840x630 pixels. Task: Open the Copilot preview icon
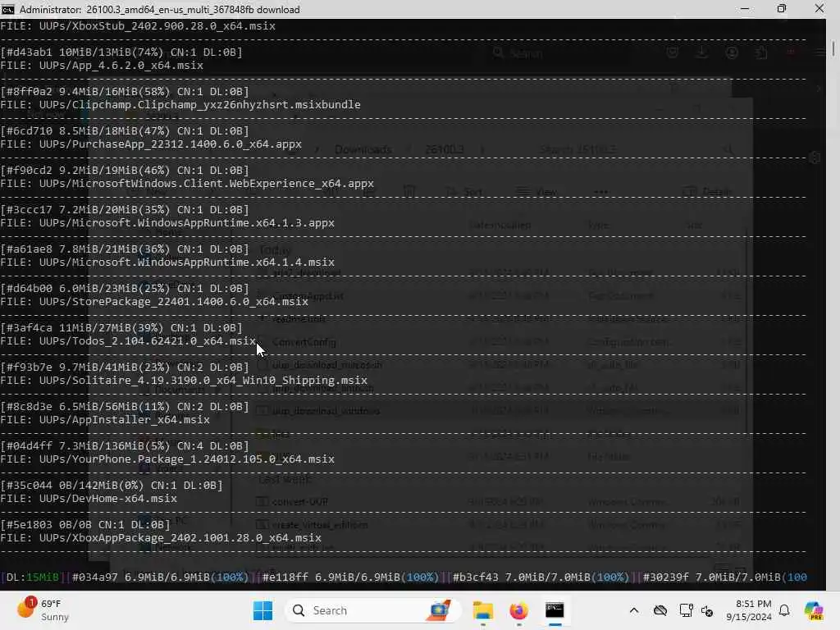coord(814,610)
